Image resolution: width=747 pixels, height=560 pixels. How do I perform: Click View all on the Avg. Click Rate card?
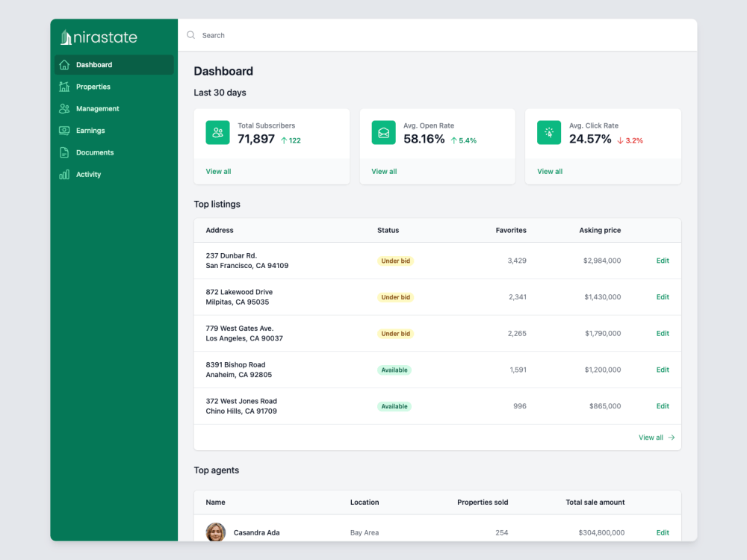pyautogui.click(x=549, y=171)
